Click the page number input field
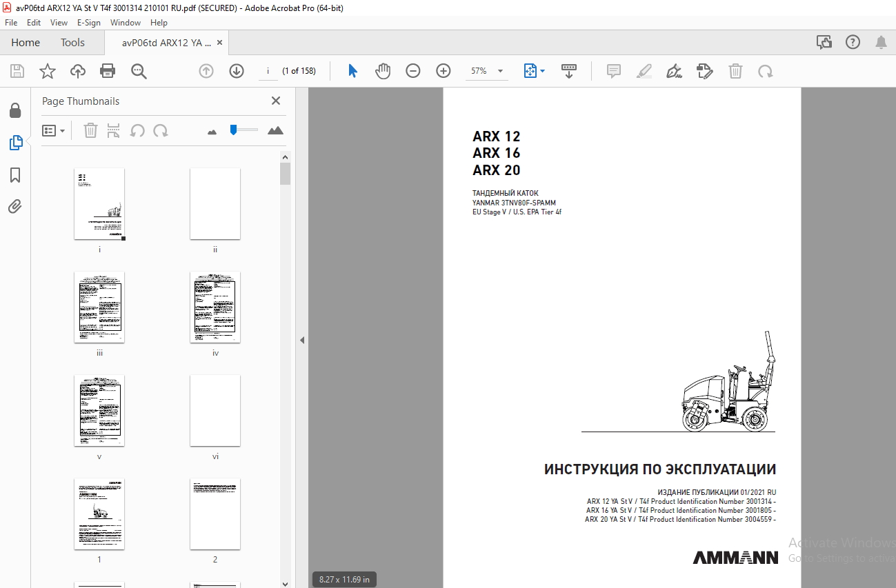Viewport: 896px width, 588px height. (x=268, y=71)
